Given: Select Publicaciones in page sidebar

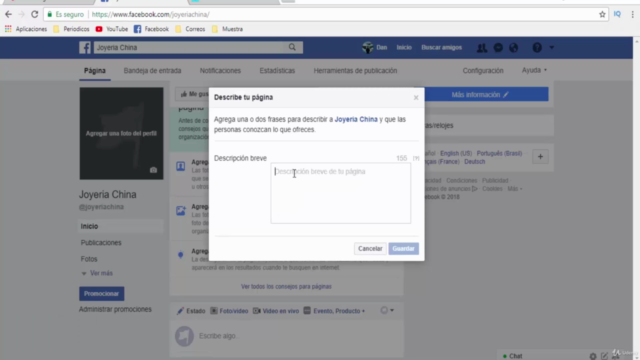Looking at the screenshot, I should tap(101, 242).
